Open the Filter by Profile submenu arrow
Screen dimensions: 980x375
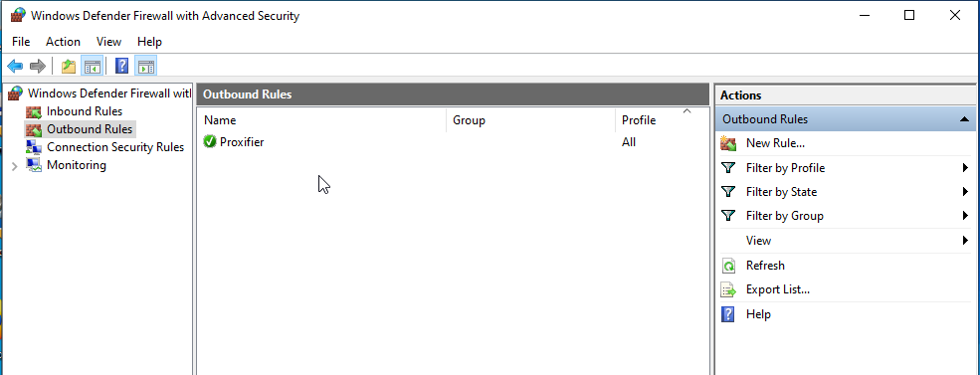(x=966, y=168)
